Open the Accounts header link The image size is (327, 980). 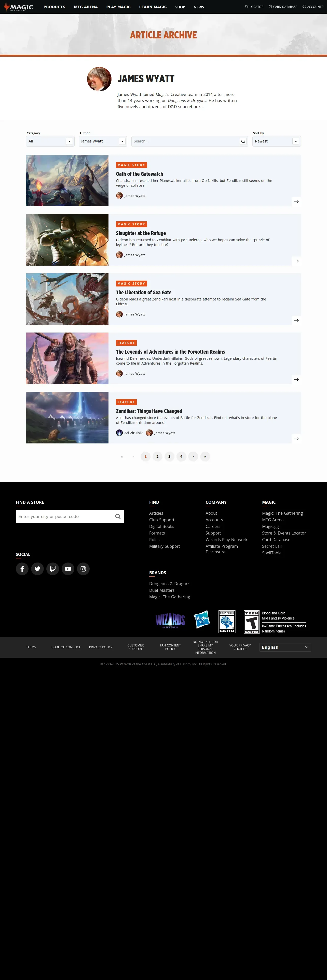[x=312, y=7]
